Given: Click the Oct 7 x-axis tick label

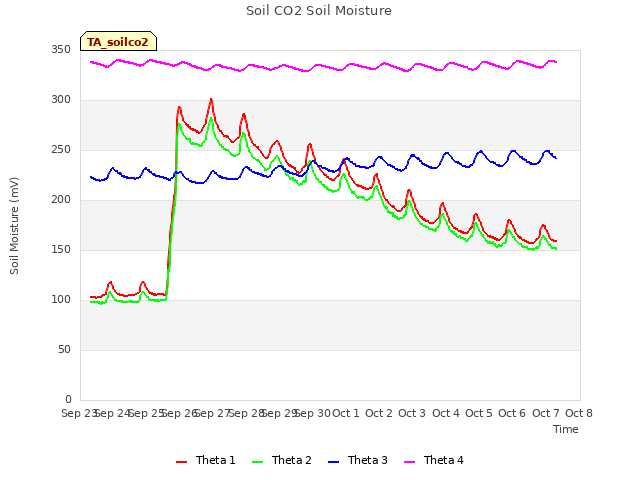Looking at the screenshot, I should point(546,413).
